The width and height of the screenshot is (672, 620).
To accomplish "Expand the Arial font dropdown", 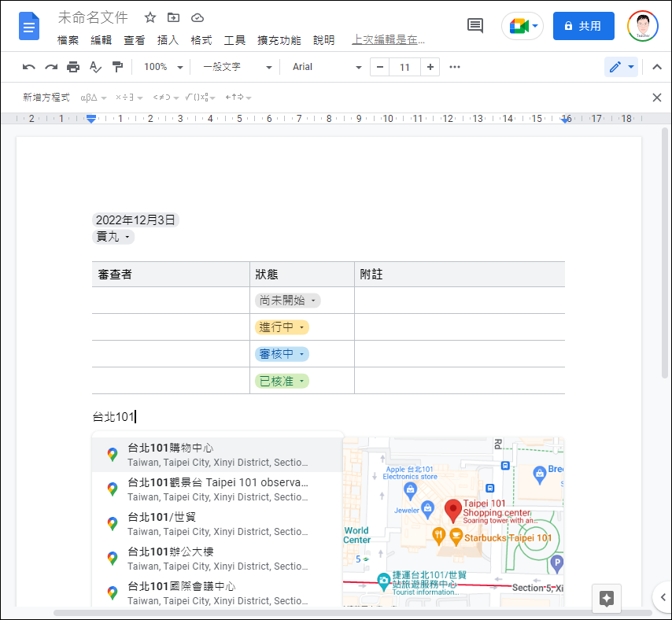I will point(327,67).
